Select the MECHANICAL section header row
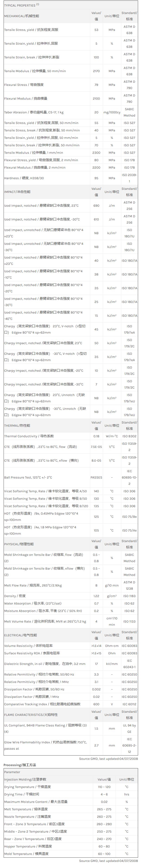Screen dimensions: 141x868 (x=22, y=16)
